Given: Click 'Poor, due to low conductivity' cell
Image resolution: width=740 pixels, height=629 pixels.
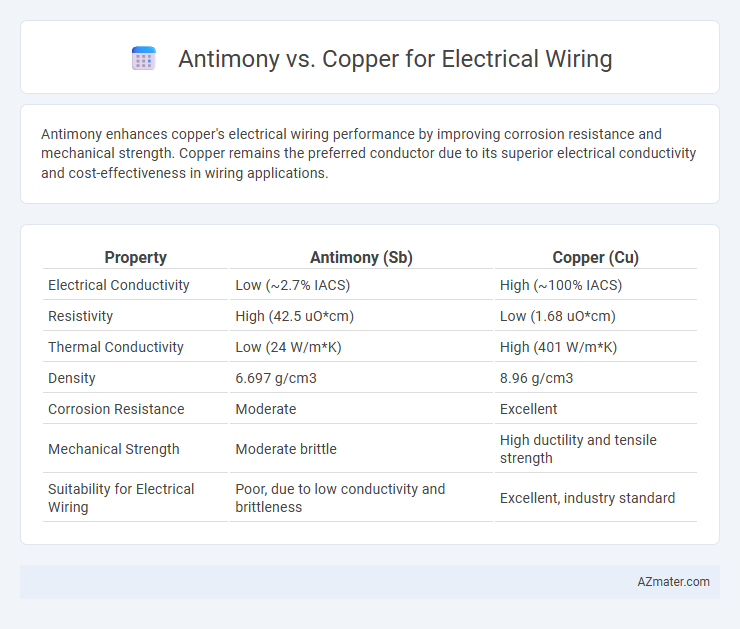Looking at the screenshot, I should point(340,498).
